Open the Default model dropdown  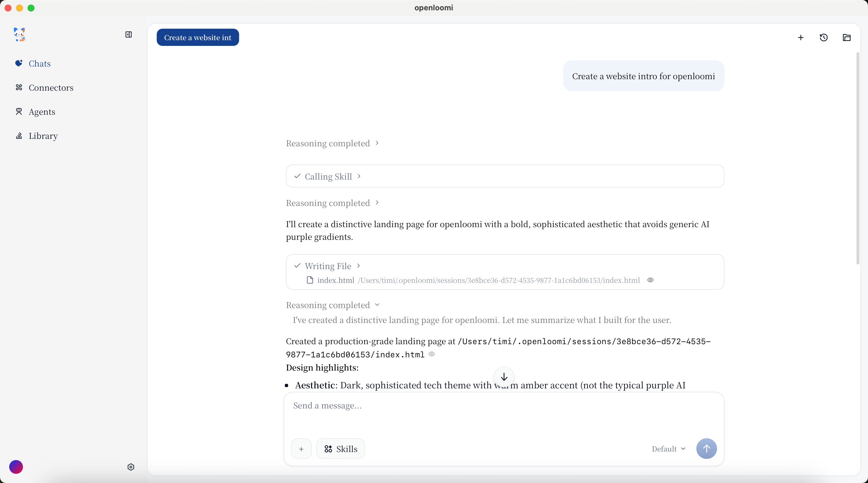click(x=669, y=449)
